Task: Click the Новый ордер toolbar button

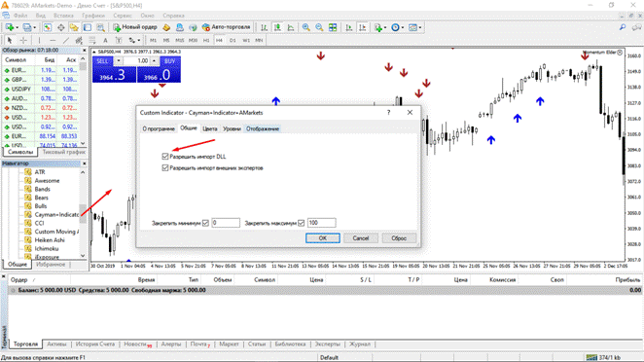Action: (135, 27)
